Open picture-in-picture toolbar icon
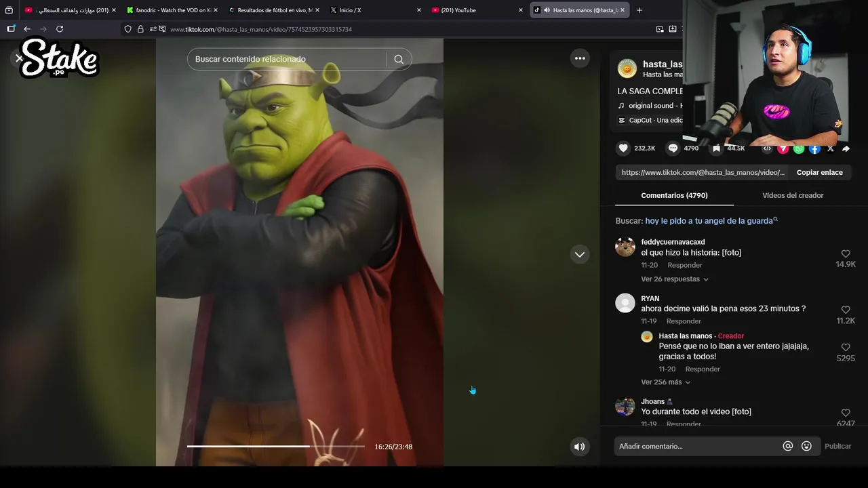 click(x=660, y=29)
